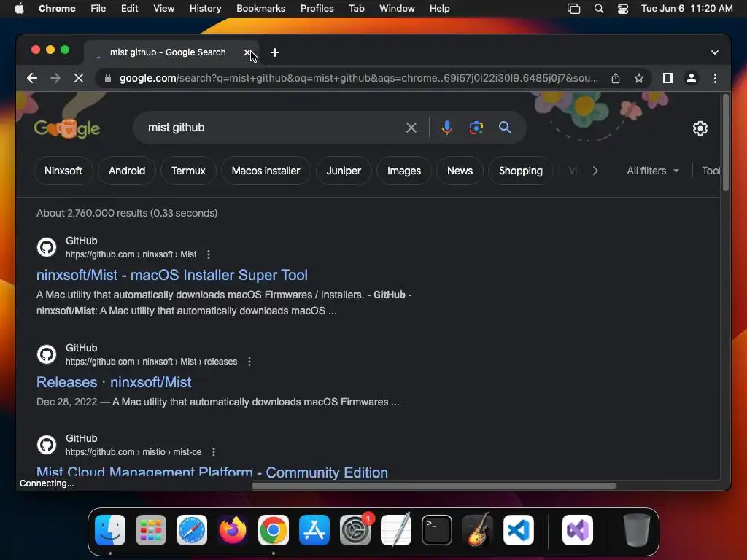Screen dimensions: 747x560
Task: Open more options for Mist releases result
Action: click(x=249, y=362)
